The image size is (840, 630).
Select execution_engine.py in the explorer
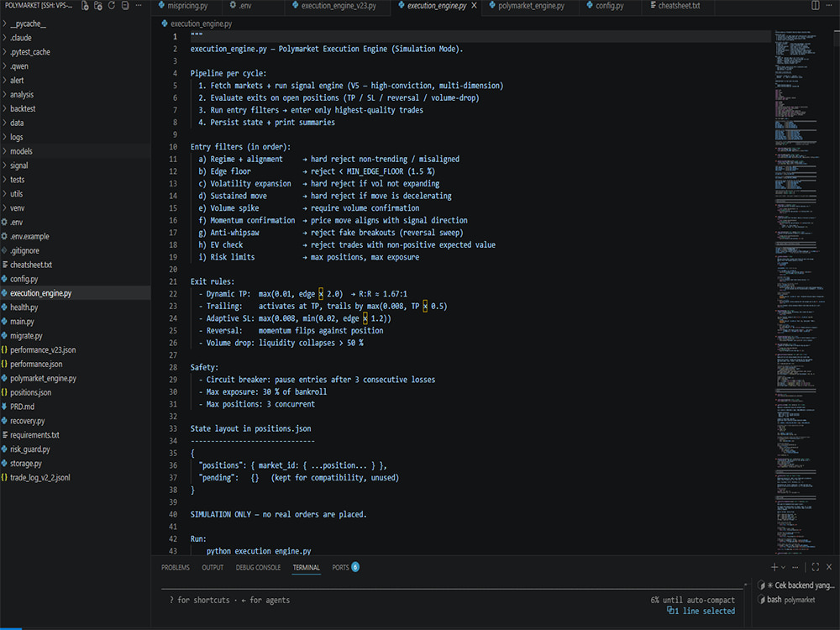[x=76, y=293]
